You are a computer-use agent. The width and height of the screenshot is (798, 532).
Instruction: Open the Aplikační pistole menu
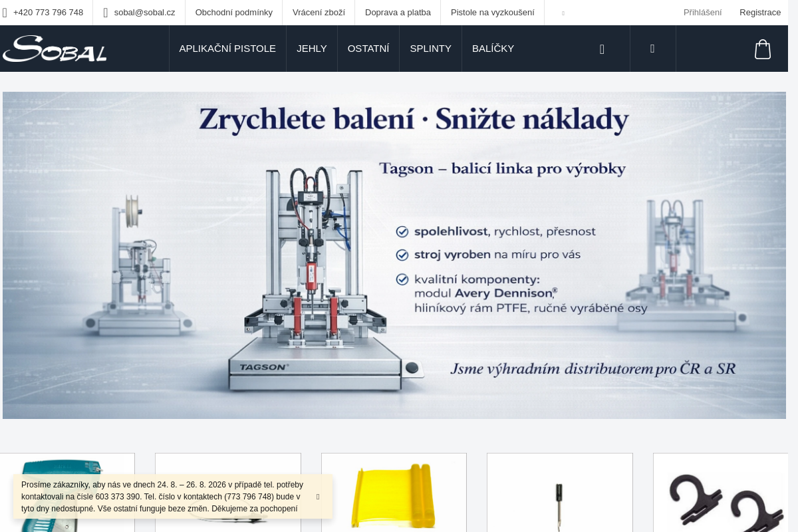227,49
